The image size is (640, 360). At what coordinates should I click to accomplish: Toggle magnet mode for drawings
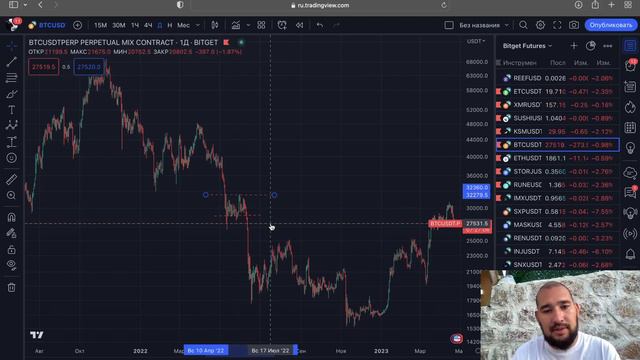point(11,217)
